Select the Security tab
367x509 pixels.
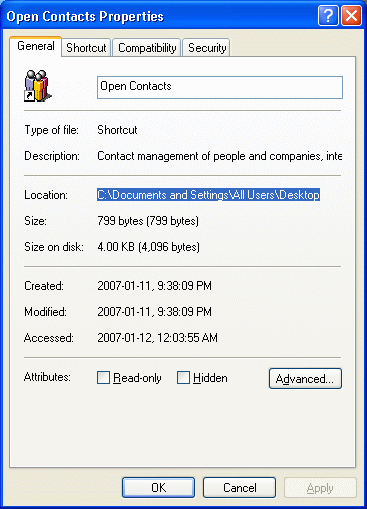(207, 48)
